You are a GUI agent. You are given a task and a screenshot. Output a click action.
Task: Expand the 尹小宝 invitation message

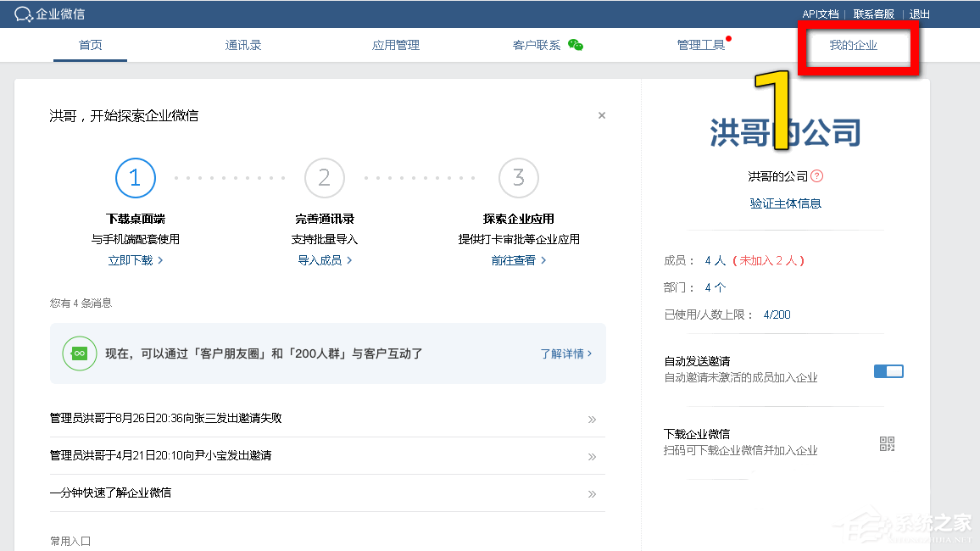point(591,457)
